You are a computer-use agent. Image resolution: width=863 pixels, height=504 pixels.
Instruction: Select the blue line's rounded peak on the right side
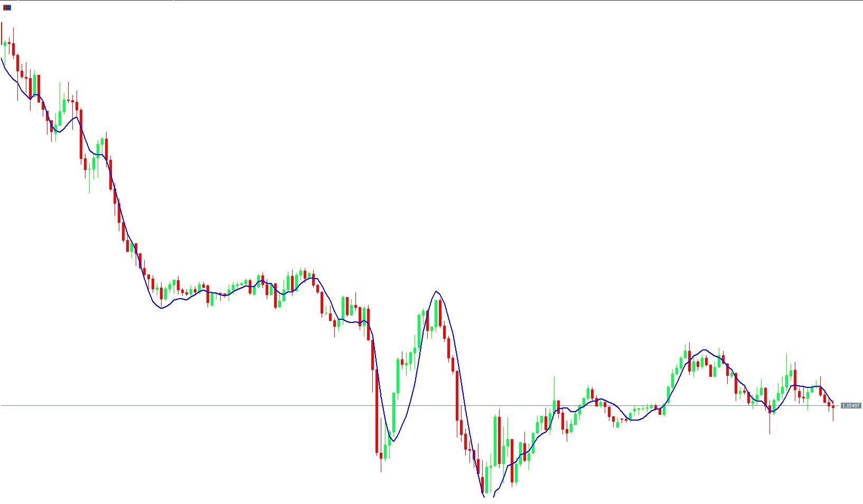703,349
